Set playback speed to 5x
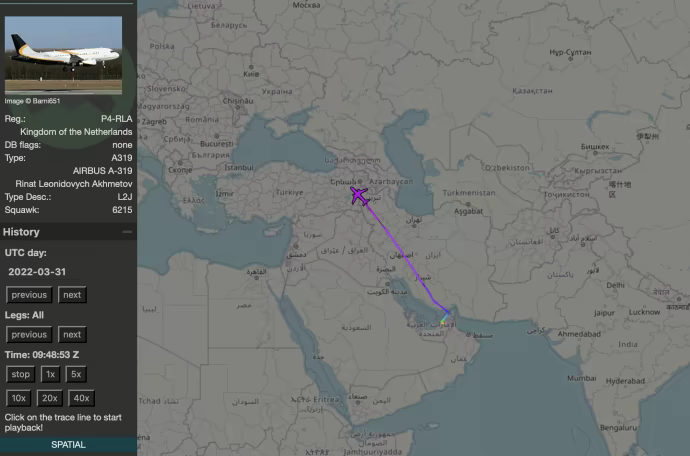Screen dimensions: 690x456 click(76, 374)
